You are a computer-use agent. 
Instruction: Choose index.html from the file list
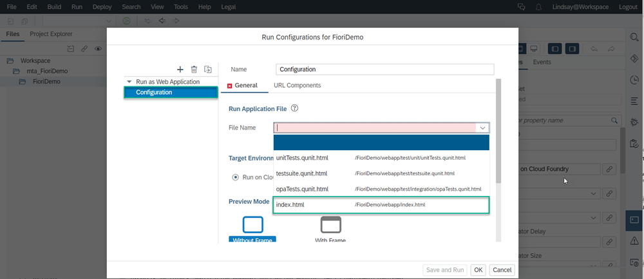[381, 205]
